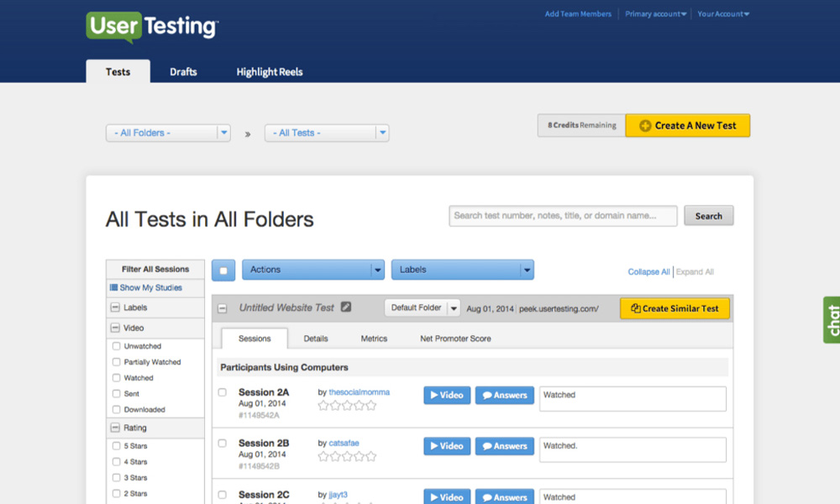The image size is (840, 504).
Task: Click the UserTesting logo
Action: tap(152, 27)
